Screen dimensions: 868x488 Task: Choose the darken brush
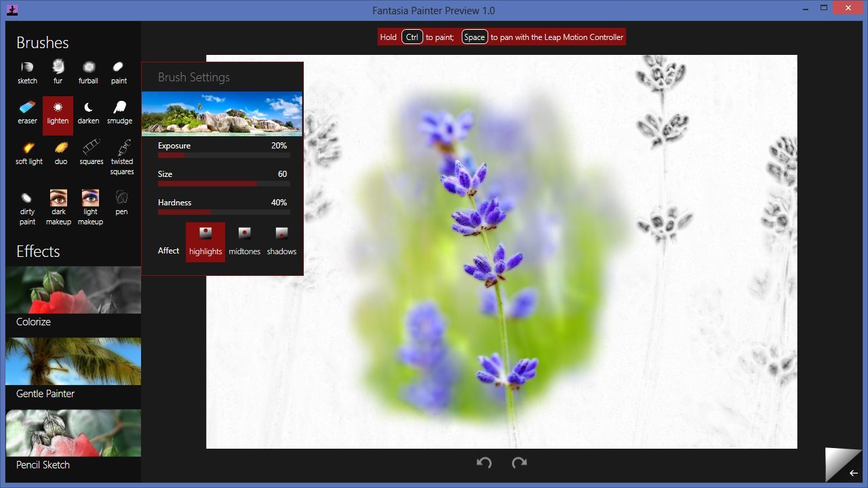[x=88, y=113]
